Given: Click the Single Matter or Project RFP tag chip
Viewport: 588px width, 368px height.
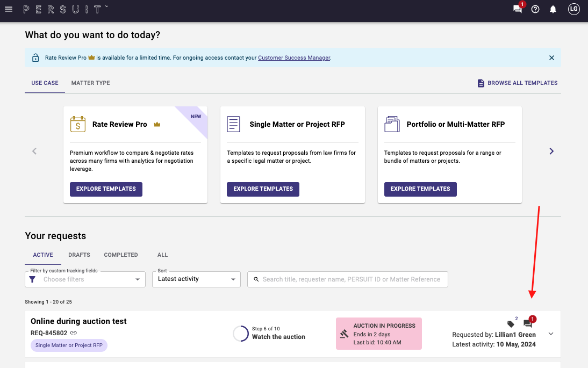Looking at the screenshot, I should 69,345.
